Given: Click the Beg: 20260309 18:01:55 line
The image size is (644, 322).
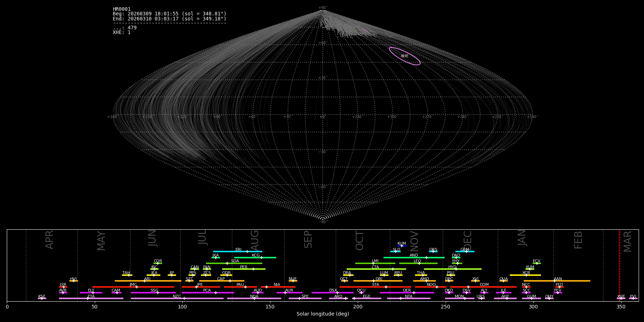Looking at the screenshot, I should pyautogui.click(x=170, y=14).
